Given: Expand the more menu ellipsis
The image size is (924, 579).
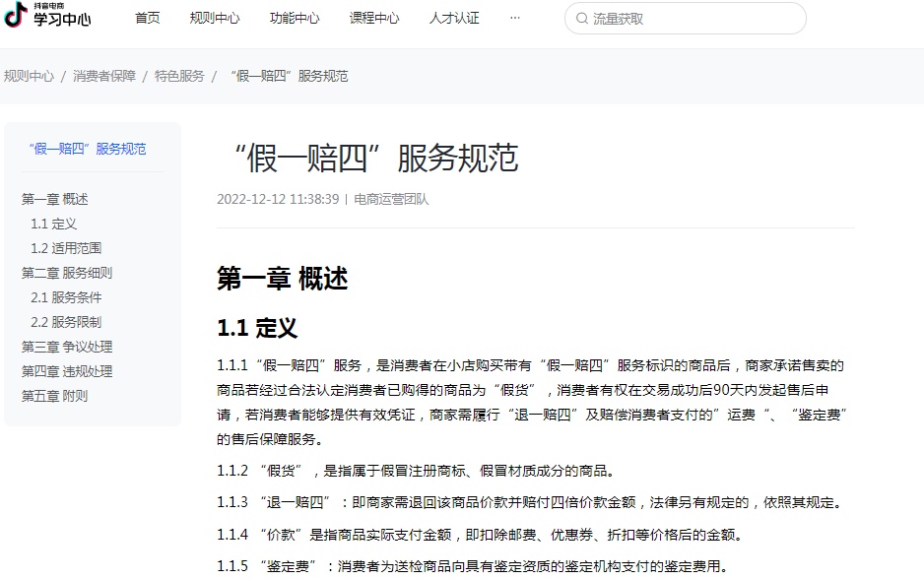Looking at the screenshot, I should (x=515, y=19).
